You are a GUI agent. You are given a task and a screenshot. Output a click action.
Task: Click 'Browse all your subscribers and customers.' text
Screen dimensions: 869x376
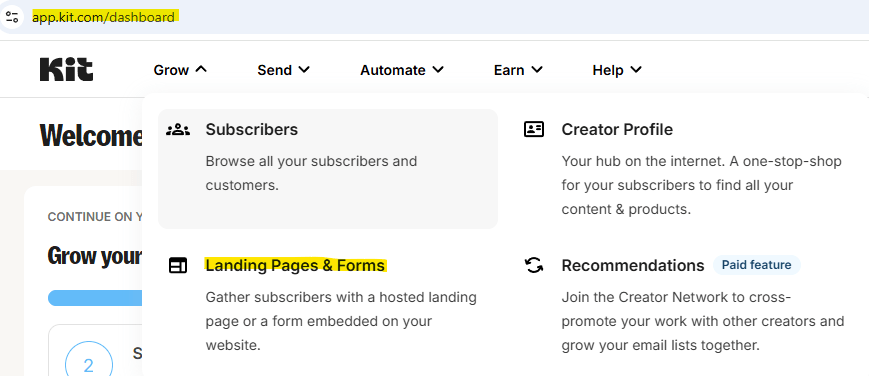pyautogui.click(x=311, y=173)
